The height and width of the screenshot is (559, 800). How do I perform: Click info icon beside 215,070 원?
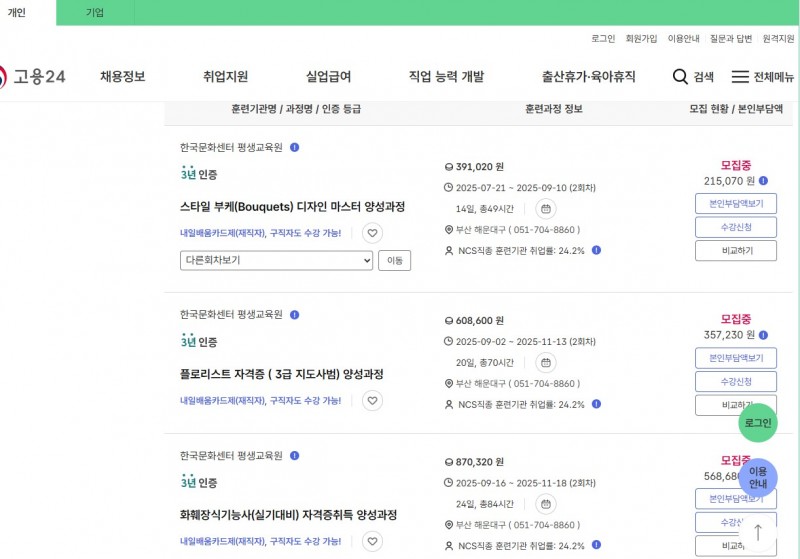763,181
